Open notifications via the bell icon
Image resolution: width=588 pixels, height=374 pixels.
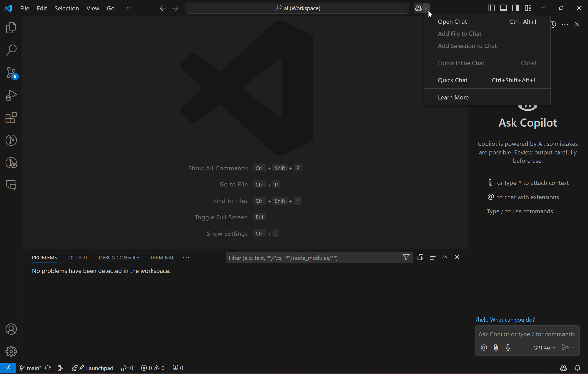tap(578, 368)
